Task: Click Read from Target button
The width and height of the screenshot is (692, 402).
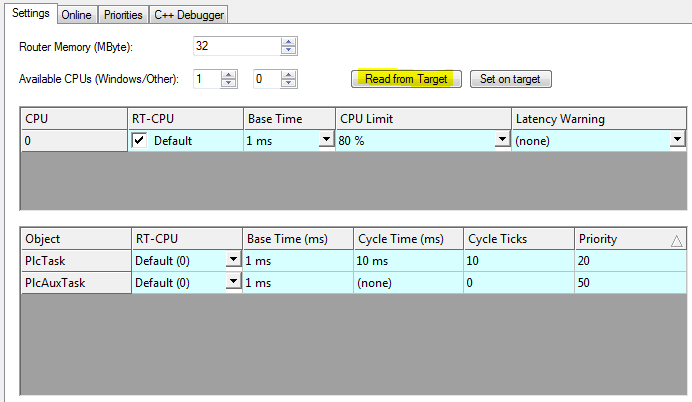Action: pyautogui.click(x=406, y=79)
